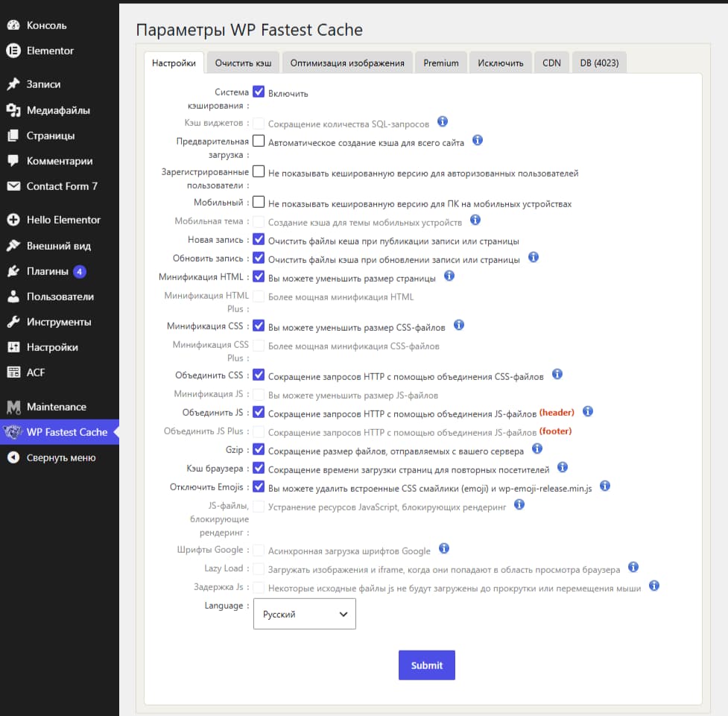
Task: Uncheck Объединить JS checkbox
Action: 259,412
